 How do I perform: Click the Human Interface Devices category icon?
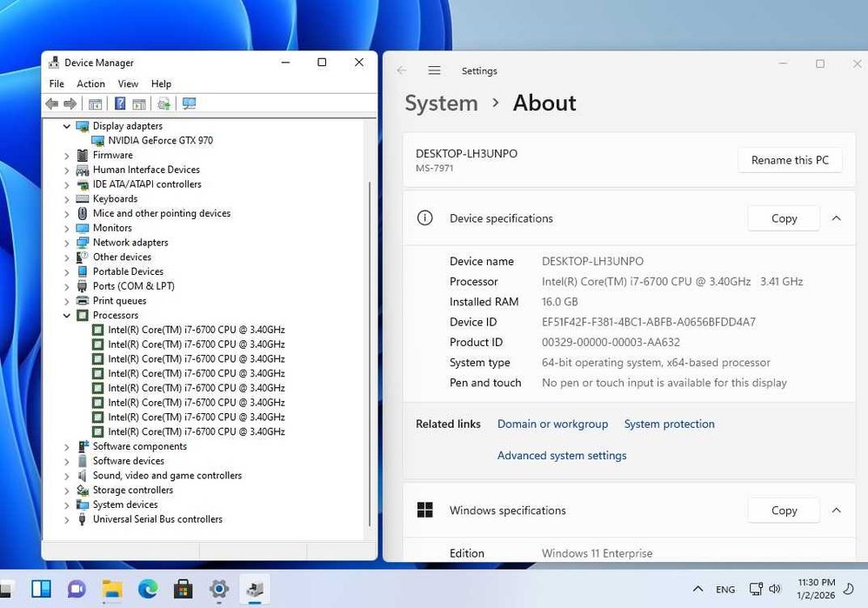pyautogui.click(x=83, y=170)
